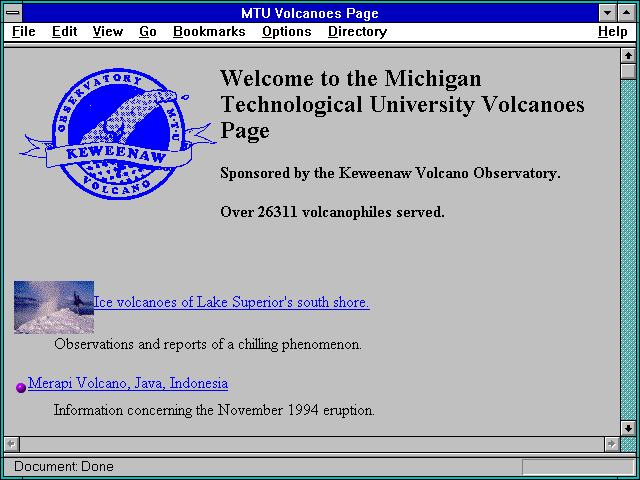640x480 pixels.
Task: Click the Keweenaw Volcano Observatory logo
Action: pos(118,134)
